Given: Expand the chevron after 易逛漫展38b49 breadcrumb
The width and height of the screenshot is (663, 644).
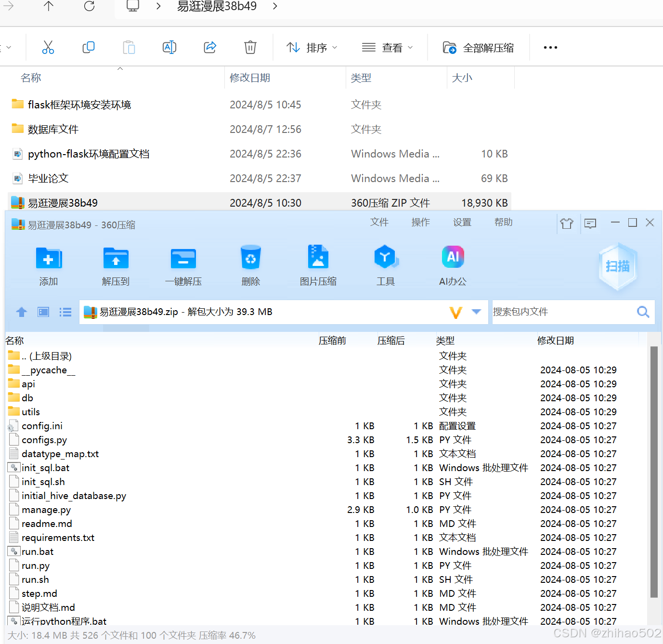Looking at the screenshot, I should [275, 6].
